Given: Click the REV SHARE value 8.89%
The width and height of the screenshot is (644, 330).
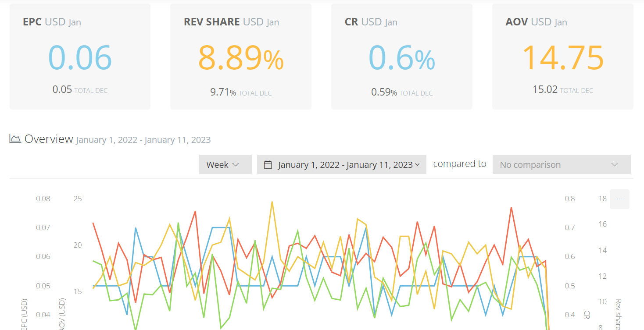Looking at the screenshot, I should click(x=241, y=57).
